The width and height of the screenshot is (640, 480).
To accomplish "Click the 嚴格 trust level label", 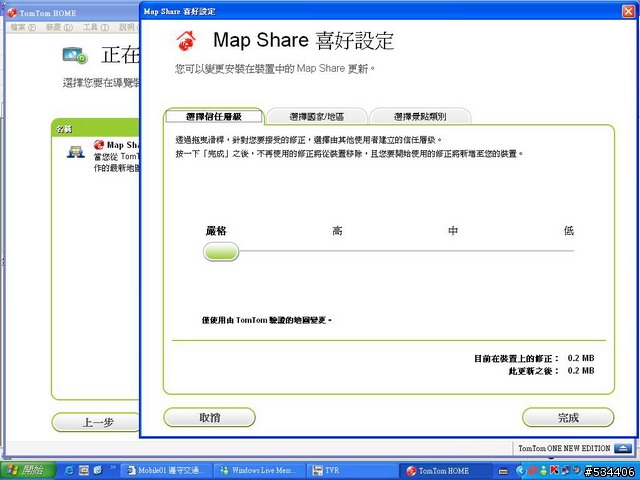I will 216,231.
